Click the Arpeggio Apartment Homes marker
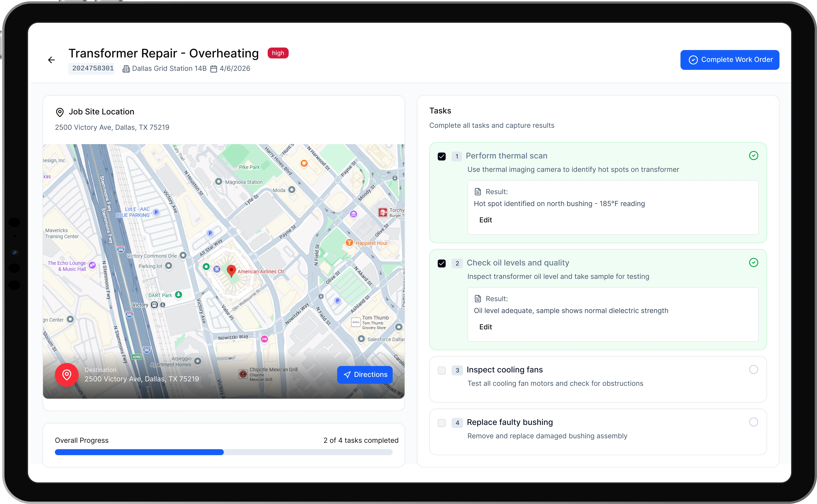This screenshot has height=504, width=817. pos(198,361)
